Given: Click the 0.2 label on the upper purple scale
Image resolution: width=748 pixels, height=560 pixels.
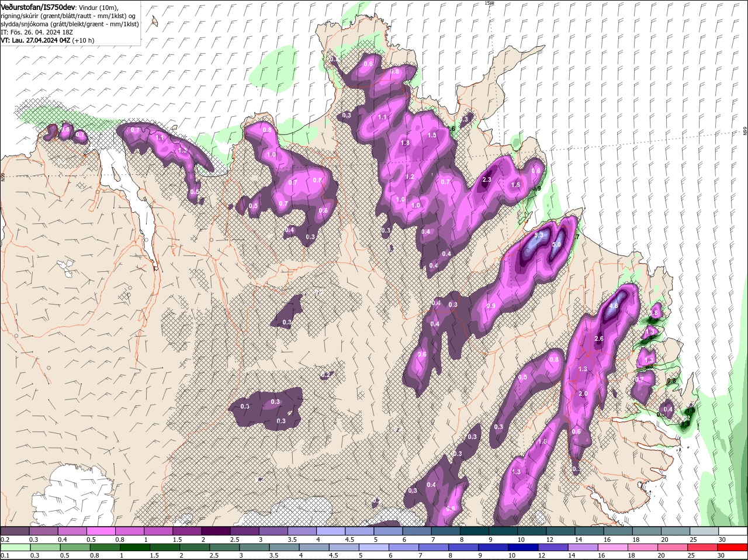Looking at the screenshot, I should [x=5, y=539].
